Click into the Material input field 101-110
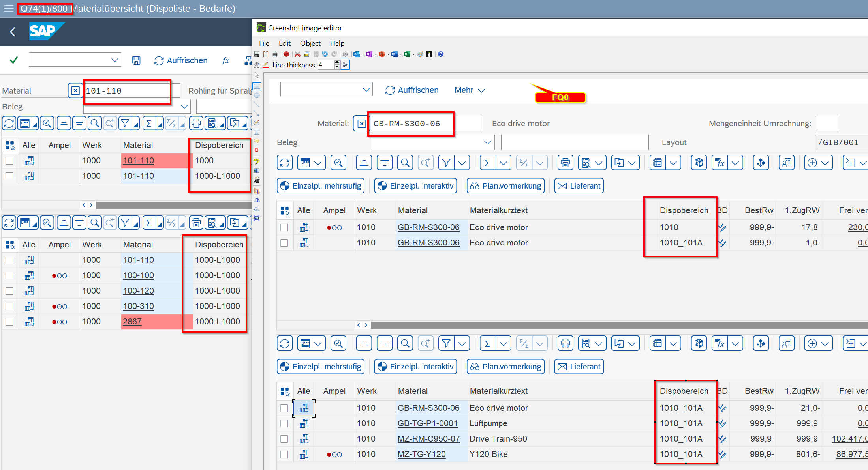Screen dimensions: 868x470 click(x=126, y=91)
